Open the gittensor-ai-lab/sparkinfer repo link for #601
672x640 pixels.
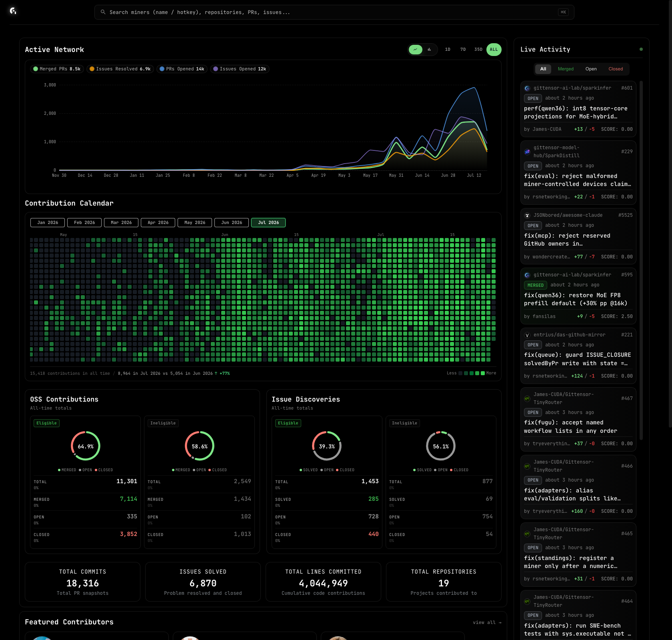click(x=572, y=88)
